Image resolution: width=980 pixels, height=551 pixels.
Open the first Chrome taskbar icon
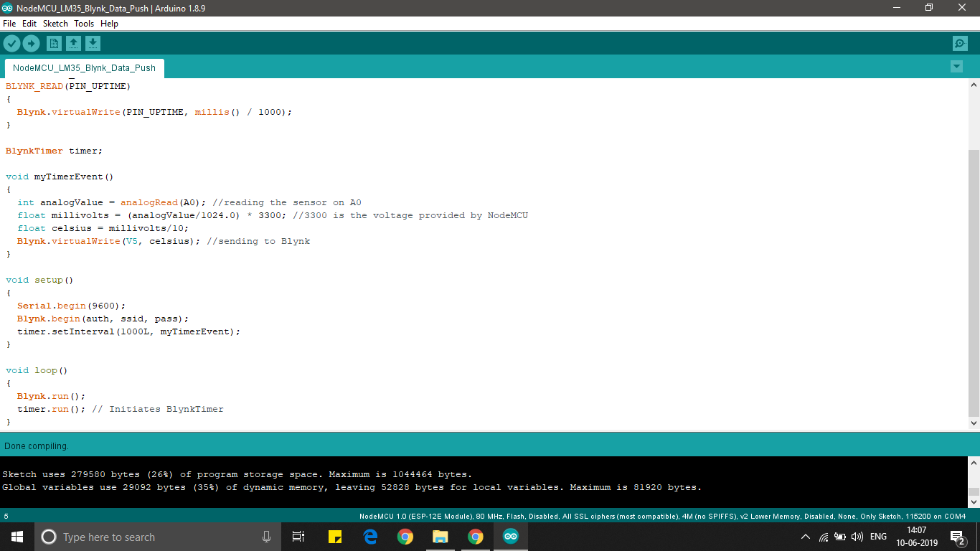[x=405, y=537]
